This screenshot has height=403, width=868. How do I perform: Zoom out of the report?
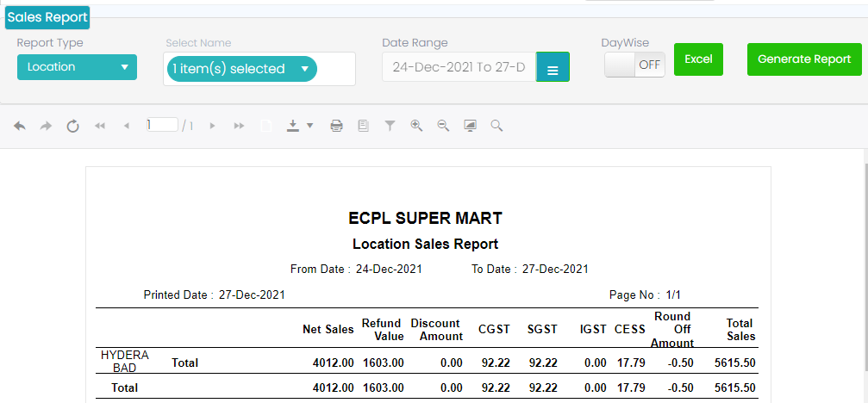pos(443,126)
